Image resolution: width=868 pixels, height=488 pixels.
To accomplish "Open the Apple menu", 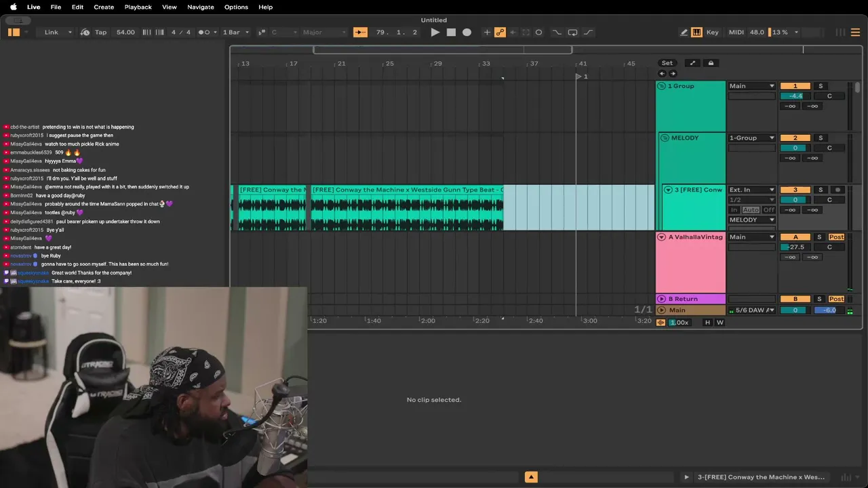I will 14,7.
